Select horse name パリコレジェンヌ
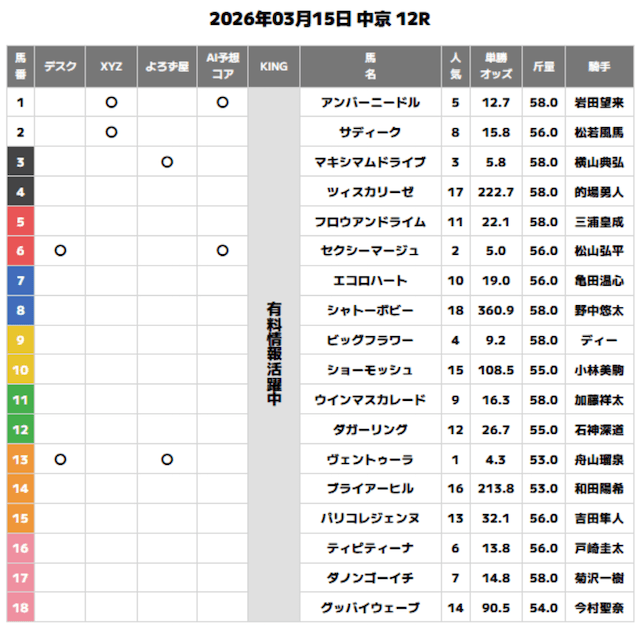This screenshot has width=640, height=630. (x=370, y=518)
